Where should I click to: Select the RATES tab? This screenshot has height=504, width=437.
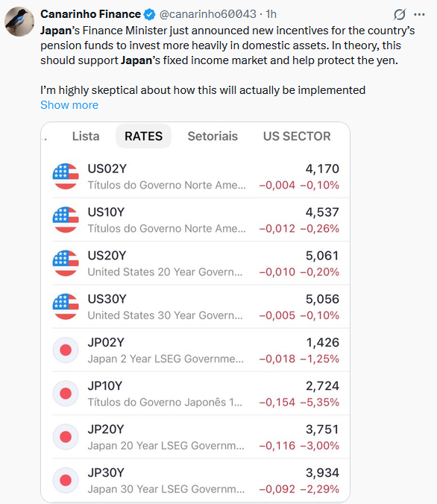(x=143, y=136)
